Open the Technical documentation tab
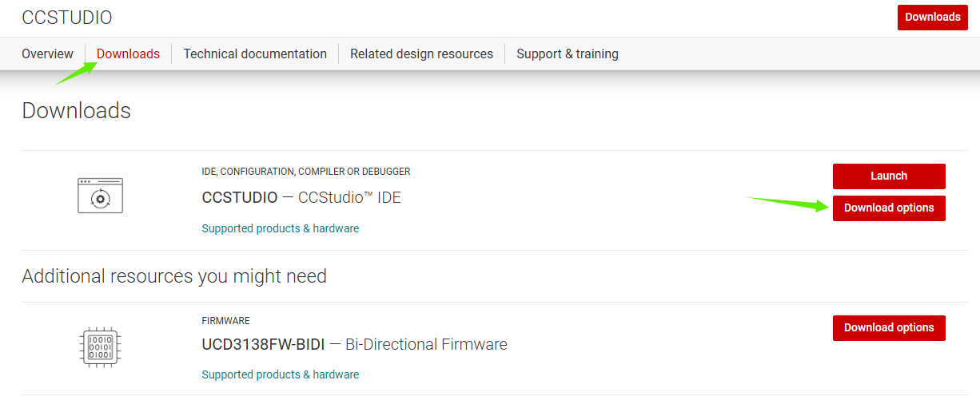Screen dimensions: 980x400 pos(255,54)
